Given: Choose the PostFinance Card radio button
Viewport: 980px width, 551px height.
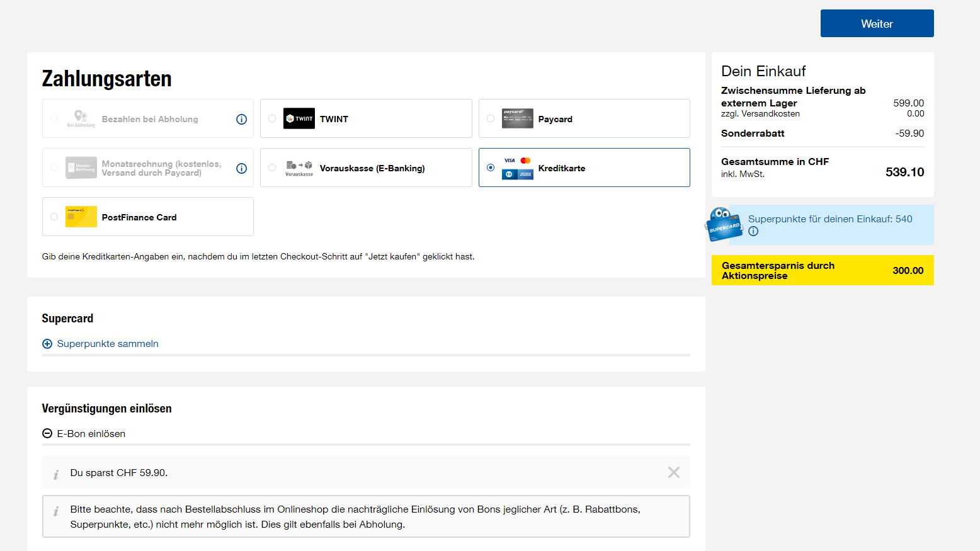Looking at the screenshot, I should [54, 217].
